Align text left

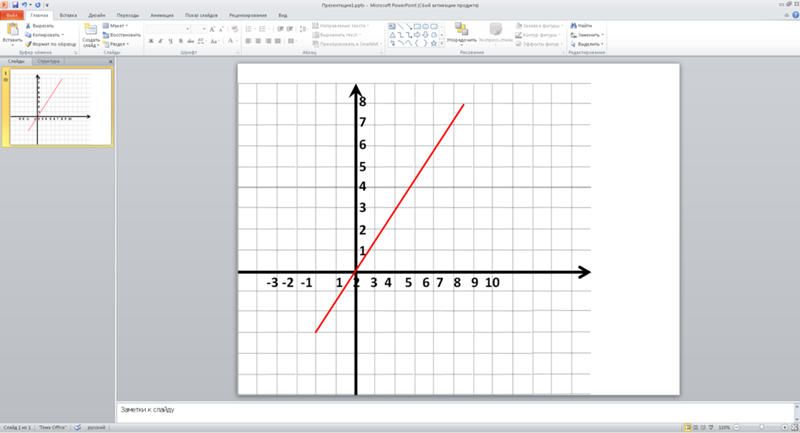pyautogui.click(x=248, y=41)
